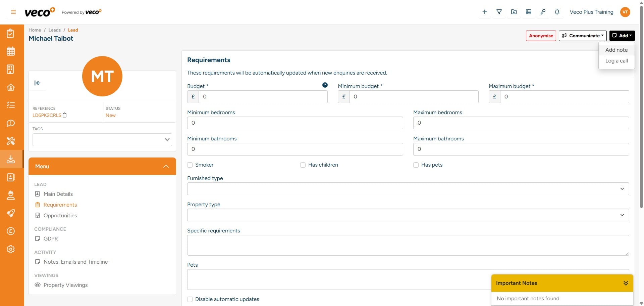Select the plus icon to add a new record

coord(484,12)
